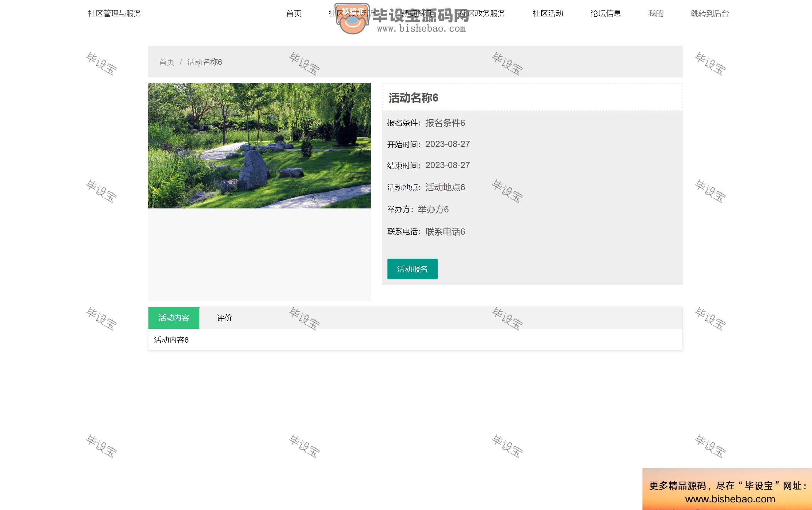Open the 社区政务服务 menu item
Viewport: 812px width, 510px height.
coord(482,13)
